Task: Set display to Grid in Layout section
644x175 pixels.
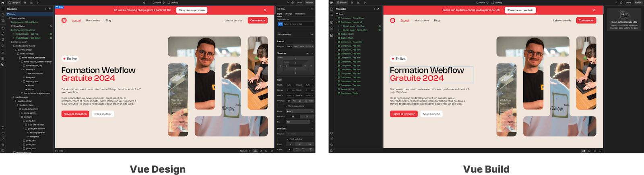Action: pyautogui.click(x=302, y=46)
